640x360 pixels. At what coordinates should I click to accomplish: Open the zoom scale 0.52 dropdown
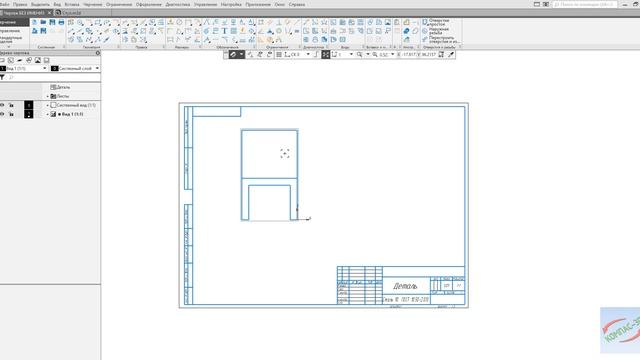pos(393,54)
